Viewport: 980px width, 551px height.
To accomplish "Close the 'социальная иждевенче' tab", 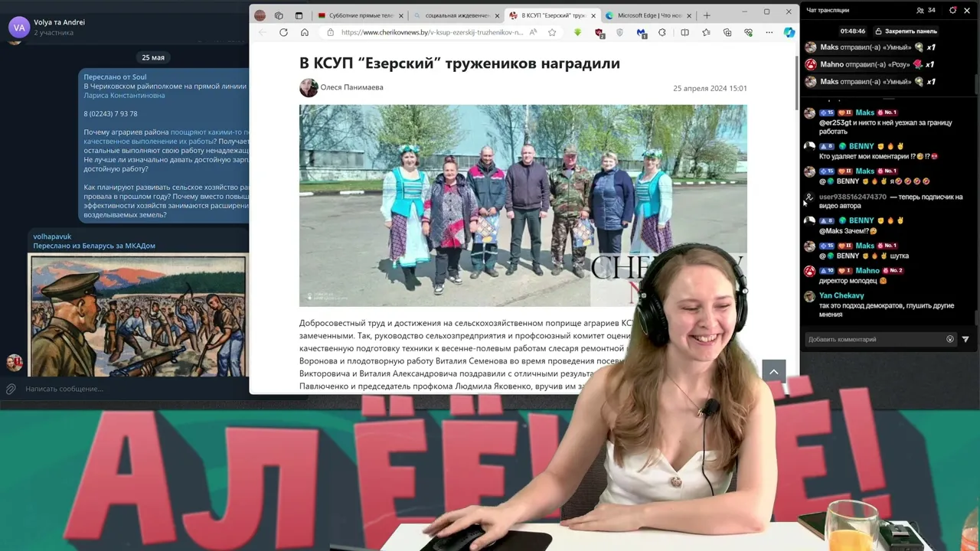I will [x=497, y=15].
